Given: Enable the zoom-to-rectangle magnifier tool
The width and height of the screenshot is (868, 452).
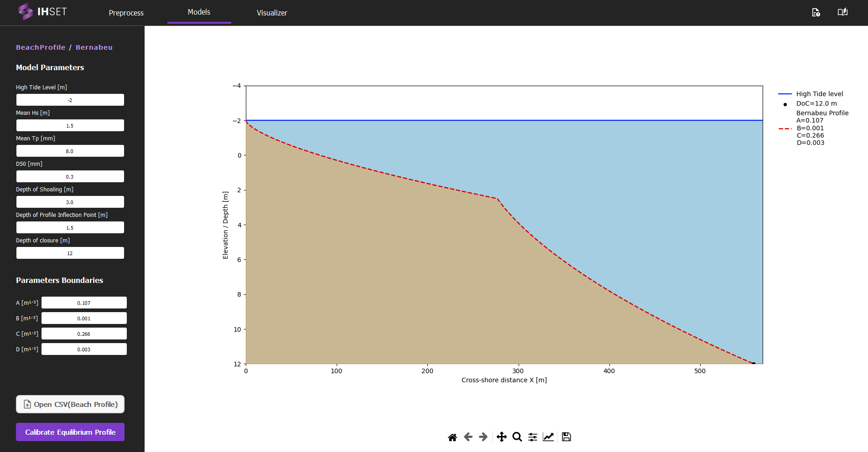Looking at the screenshot, I should coord(517,437).
